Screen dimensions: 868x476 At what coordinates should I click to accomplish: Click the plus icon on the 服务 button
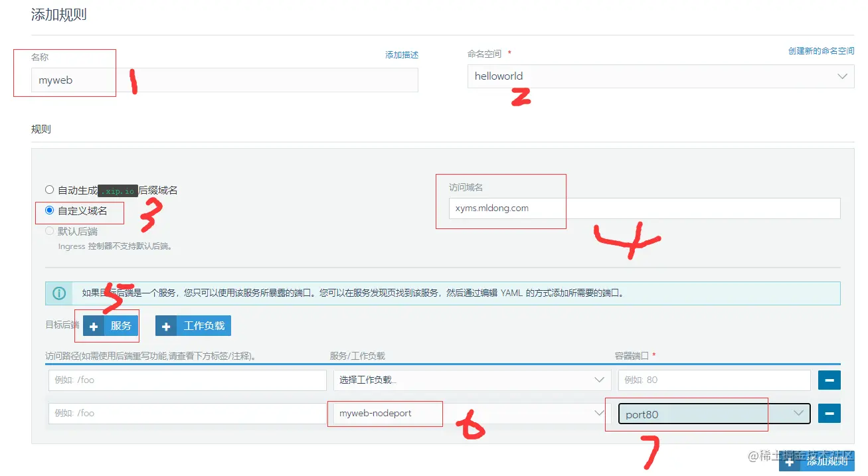point(94,326)
